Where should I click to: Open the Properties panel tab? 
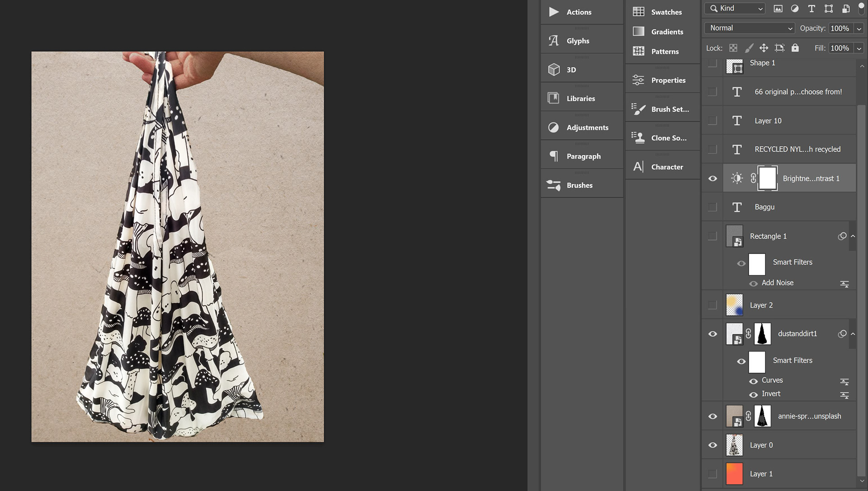tap(668, 81)
